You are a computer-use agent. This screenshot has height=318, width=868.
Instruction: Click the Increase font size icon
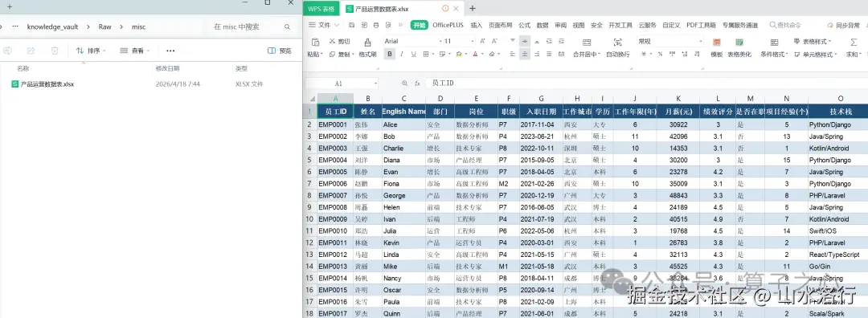tap(482, 42)
